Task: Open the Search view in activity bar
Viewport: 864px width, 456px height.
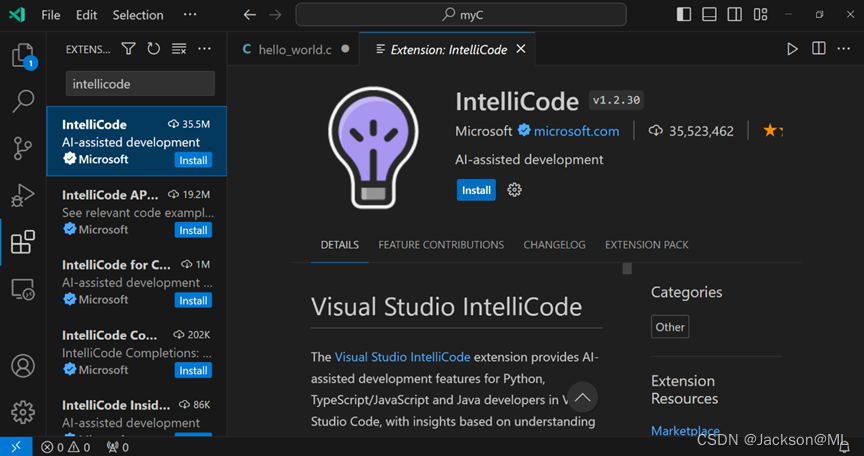Action: click(23, 101)
